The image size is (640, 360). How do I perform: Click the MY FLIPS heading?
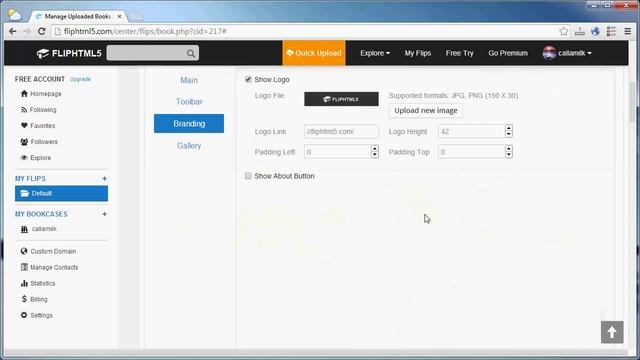coord(30,179)
